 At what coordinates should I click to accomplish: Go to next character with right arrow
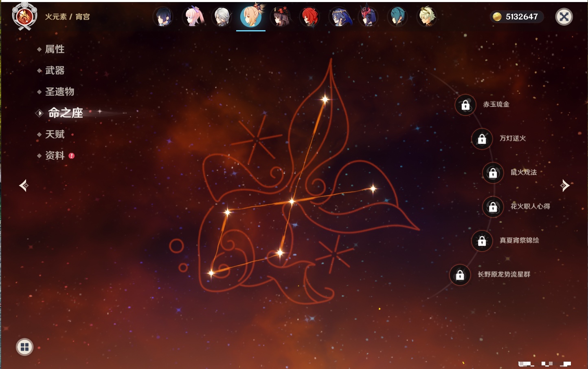tap(565, 186)
